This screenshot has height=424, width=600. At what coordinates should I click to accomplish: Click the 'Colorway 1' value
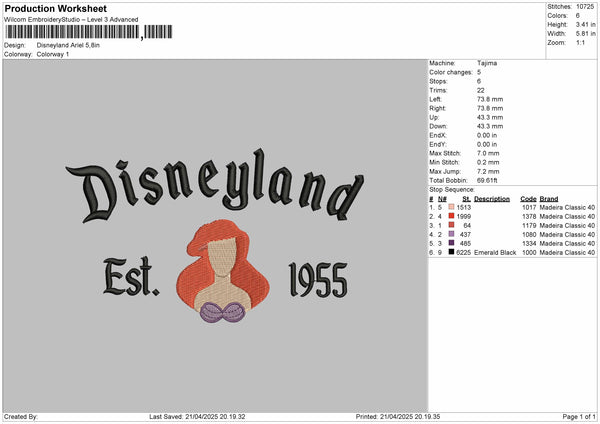[x=53, y=54]
